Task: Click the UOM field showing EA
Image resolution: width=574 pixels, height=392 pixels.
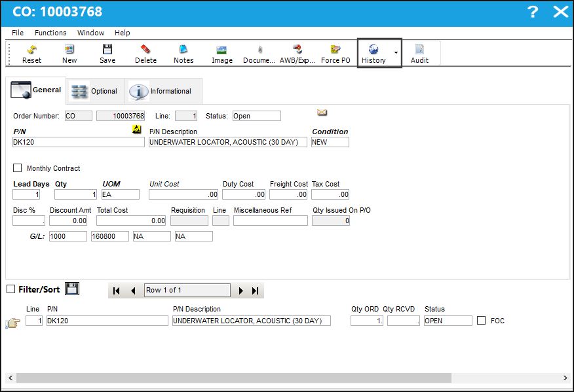Action: 121,194
